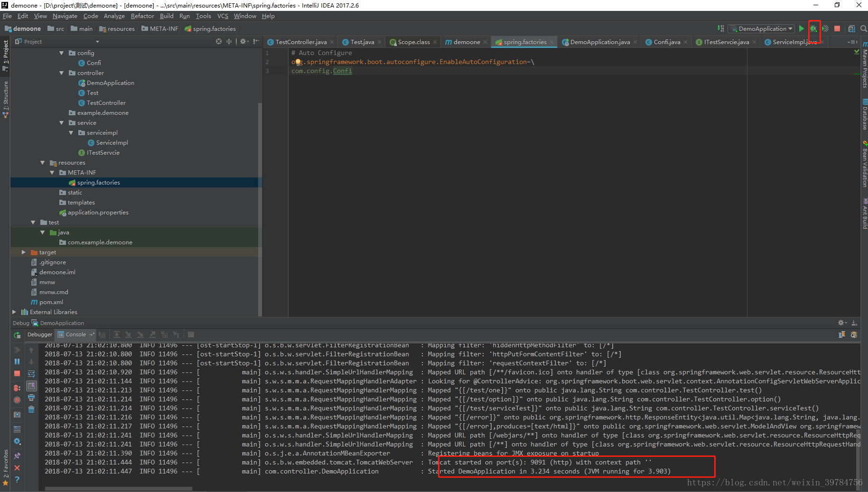Expand the target folder
This screenshot has width=868, height=492.
click(x=23, y=252)
